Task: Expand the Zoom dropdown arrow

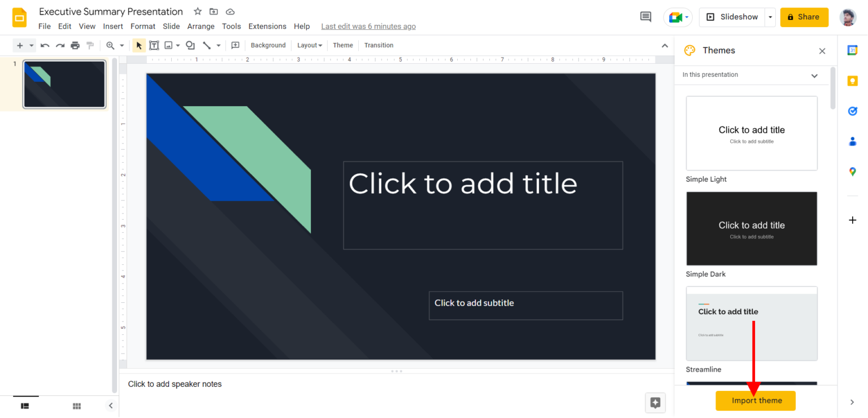Action: point(122,45)
